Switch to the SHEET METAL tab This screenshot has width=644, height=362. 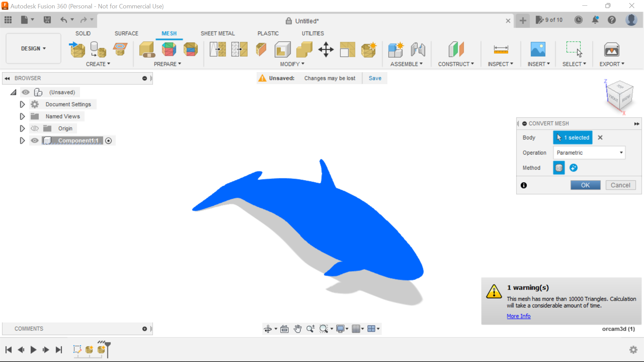(218, 33)
